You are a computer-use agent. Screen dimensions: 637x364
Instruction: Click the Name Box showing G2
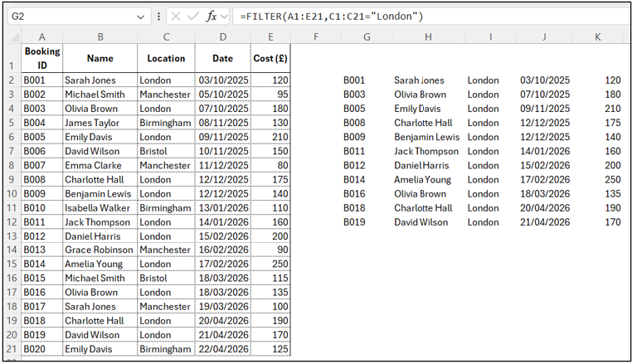(75, 17)
